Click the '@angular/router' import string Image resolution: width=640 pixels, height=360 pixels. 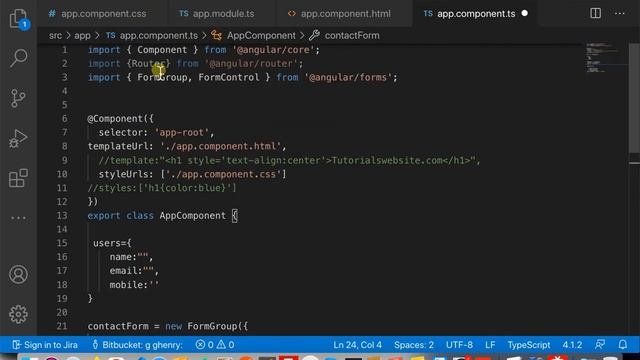coord(251,64)
